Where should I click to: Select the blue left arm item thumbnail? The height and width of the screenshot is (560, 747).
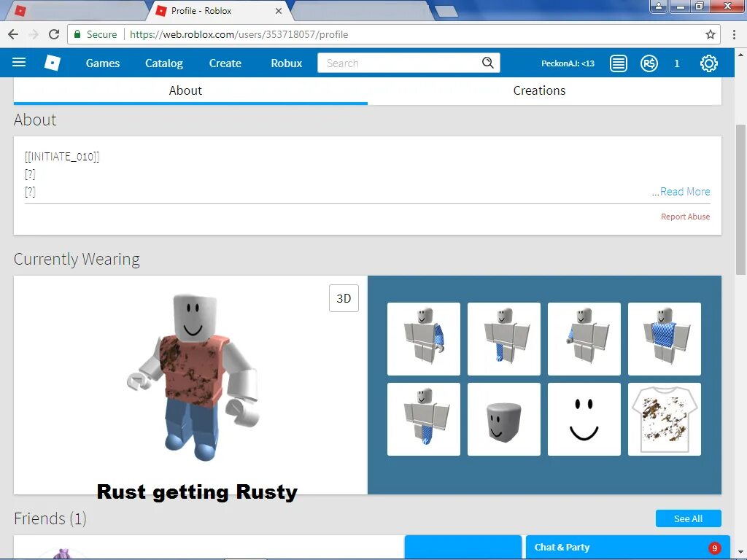pos(584,338)
